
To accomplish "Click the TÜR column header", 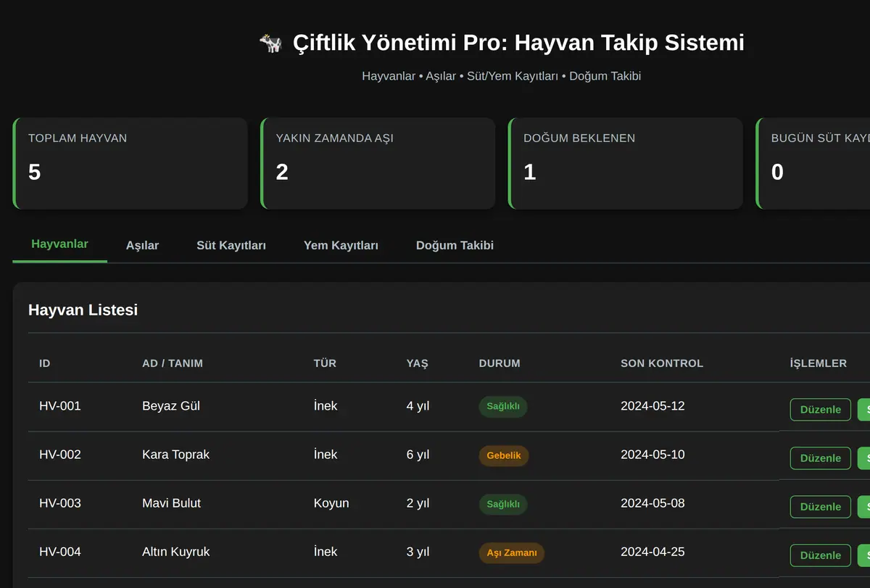I will [x=325, y=363].
